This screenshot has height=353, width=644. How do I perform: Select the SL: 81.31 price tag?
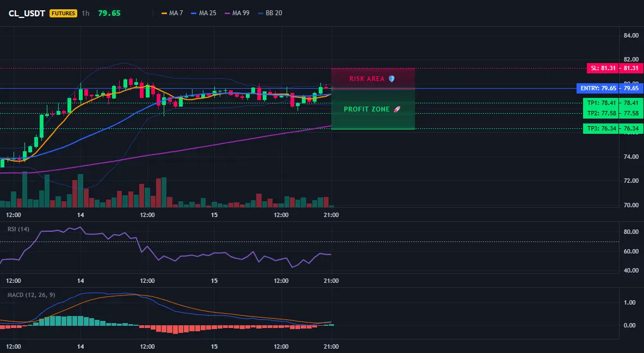click(602, 68)
